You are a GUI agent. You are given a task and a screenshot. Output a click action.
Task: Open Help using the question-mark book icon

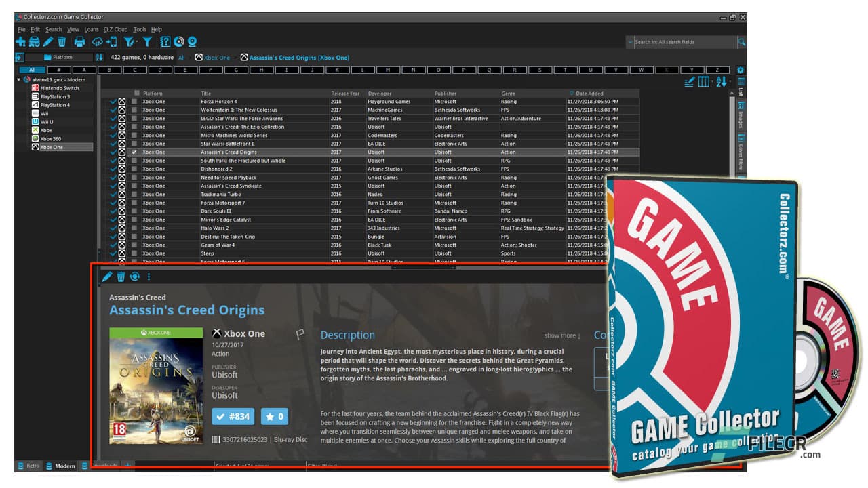click(x=165, y=41)
